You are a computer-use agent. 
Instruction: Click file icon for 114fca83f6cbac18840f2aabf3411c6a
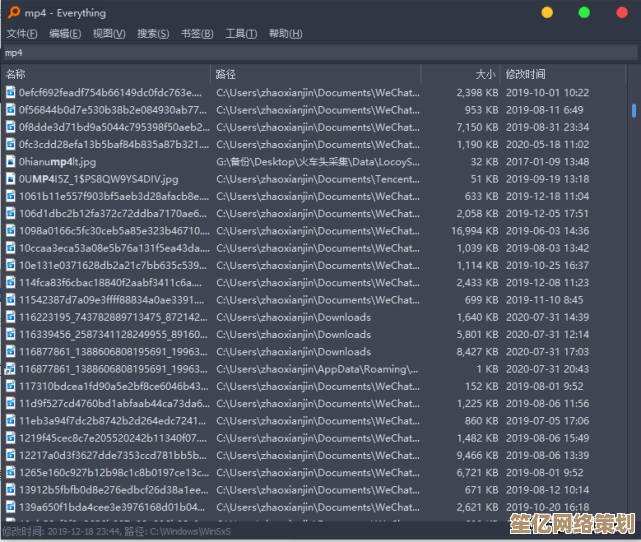pyautogui.click(x=11, y=282)
